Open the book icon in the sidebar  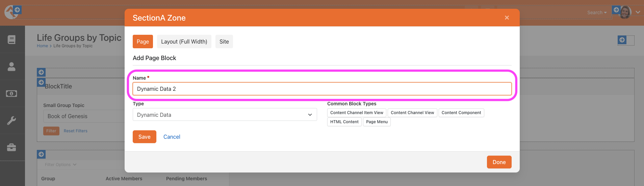click(11, 39)
